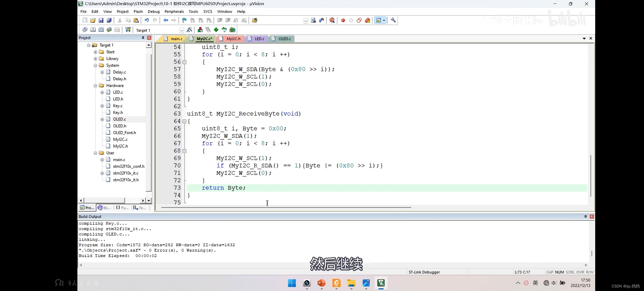Click the disable all breakpoints icon

(x=359, y=20)
